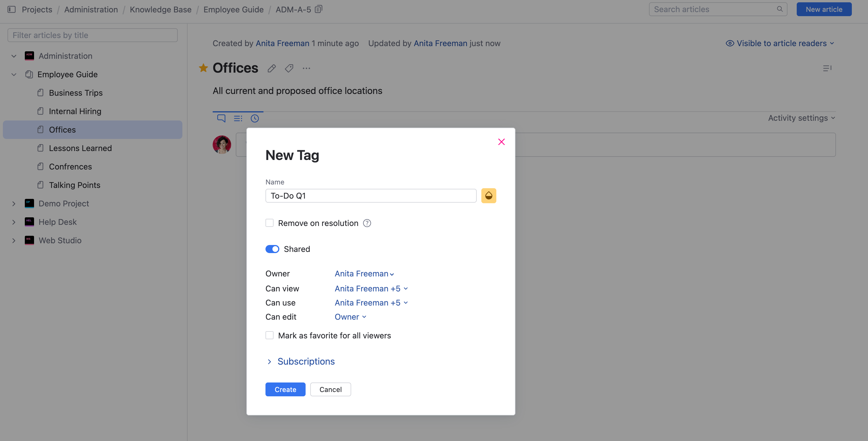The image size is (868, 441).
Task: Open the outline panel icon on the right
Action: pyautogui.click(x=828, y=68)
